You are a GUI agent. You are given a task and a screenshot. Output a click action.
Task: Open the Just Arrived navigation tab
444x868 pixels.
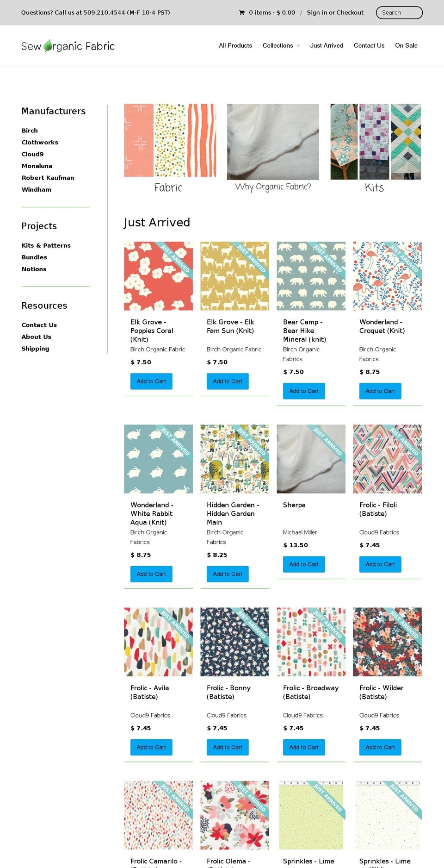click(x=327, y=45)
